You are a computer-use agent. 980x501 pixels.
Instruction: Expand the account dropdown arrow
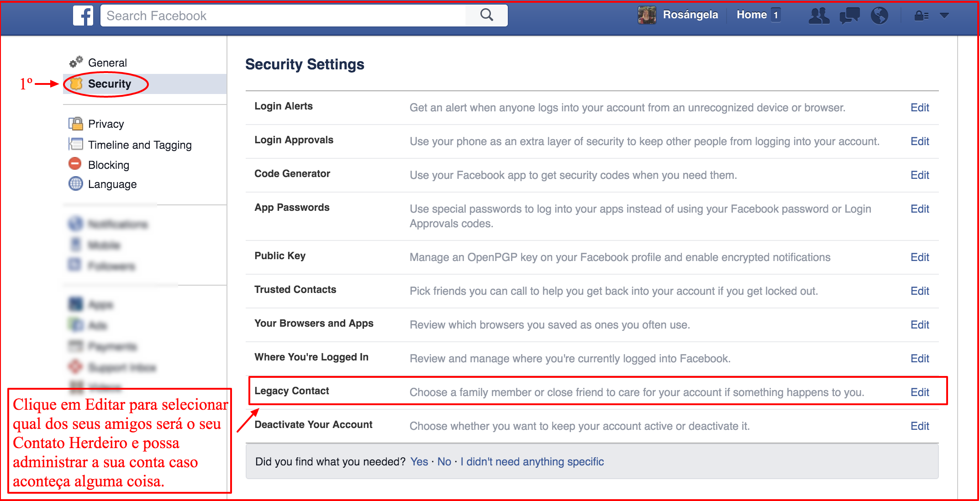[944, 16]
